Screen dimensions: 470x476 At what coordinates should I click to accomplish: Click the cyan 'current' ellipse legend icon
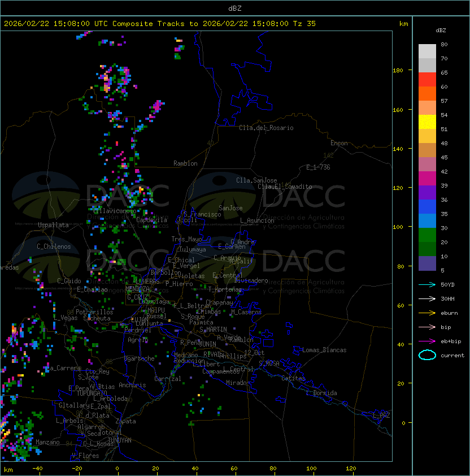427,355
